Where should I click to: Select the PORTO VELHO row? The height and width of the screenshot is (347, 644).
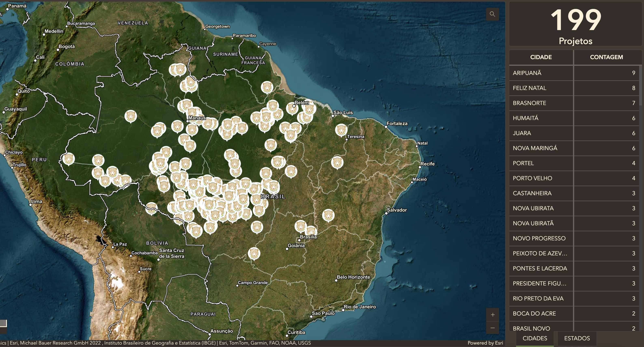click(x=574, y=178)
